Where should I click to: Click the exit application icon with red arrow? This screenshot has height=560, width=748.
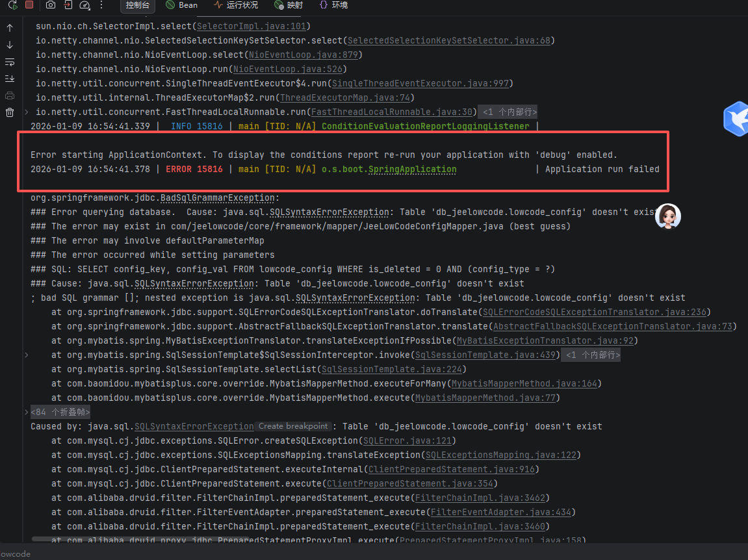pos(68,5)
